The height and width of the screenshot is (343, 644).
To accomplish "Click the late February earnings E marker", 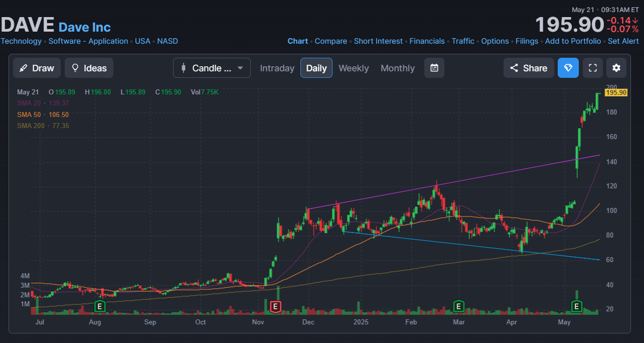I will click(458, 306).
